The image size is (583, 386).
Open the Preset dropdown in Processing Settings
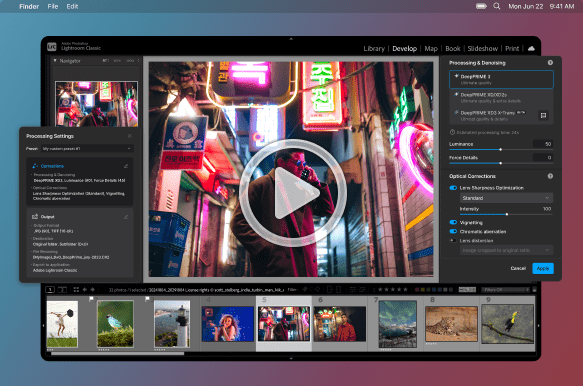coord(87,148)
